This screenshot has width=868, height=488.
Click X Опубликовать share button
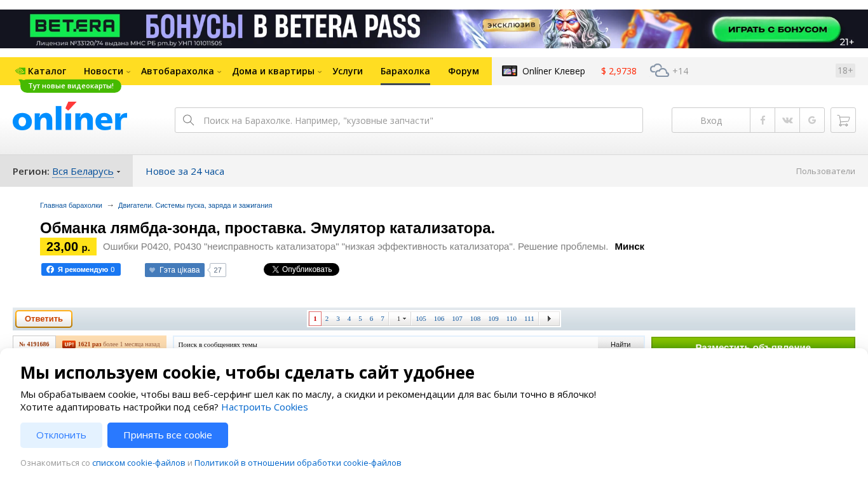tap(301, 269)
